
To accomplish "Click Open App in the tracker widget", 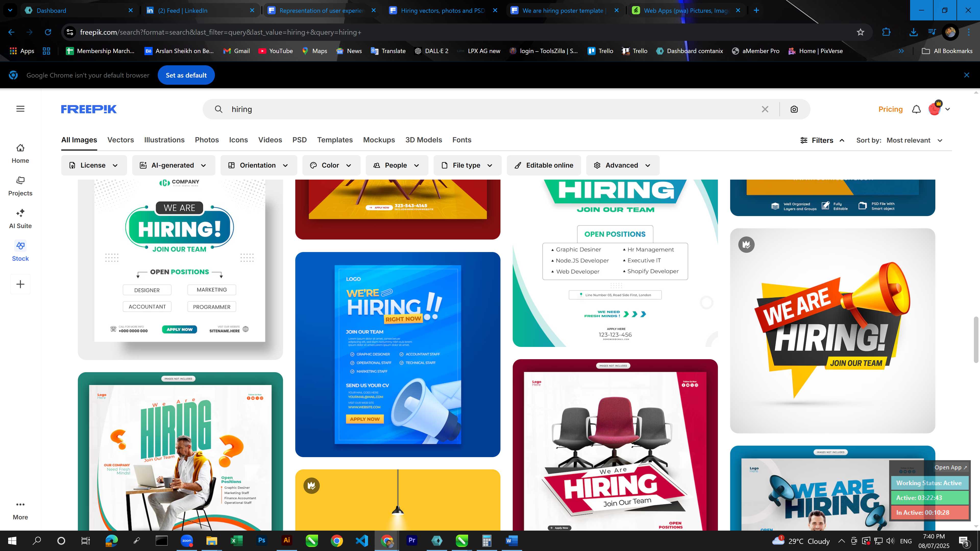I will coord(950,467).
